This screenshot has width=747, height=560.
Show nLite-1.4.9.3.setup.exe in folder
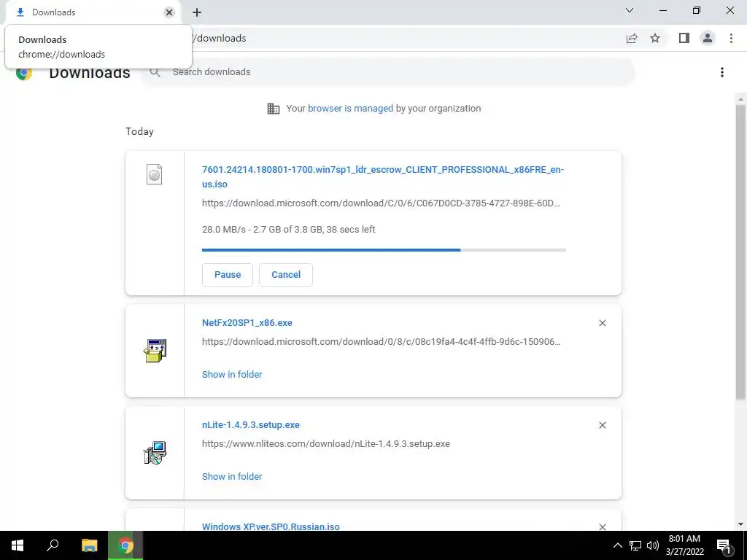click(232, 477)
